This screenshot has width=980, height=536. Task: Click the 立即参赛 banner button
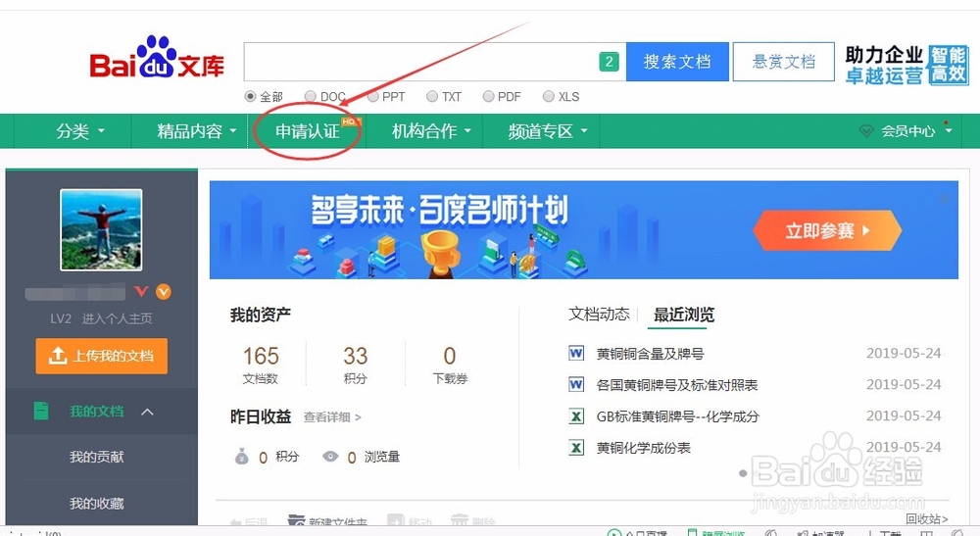(x=827, y=230)
